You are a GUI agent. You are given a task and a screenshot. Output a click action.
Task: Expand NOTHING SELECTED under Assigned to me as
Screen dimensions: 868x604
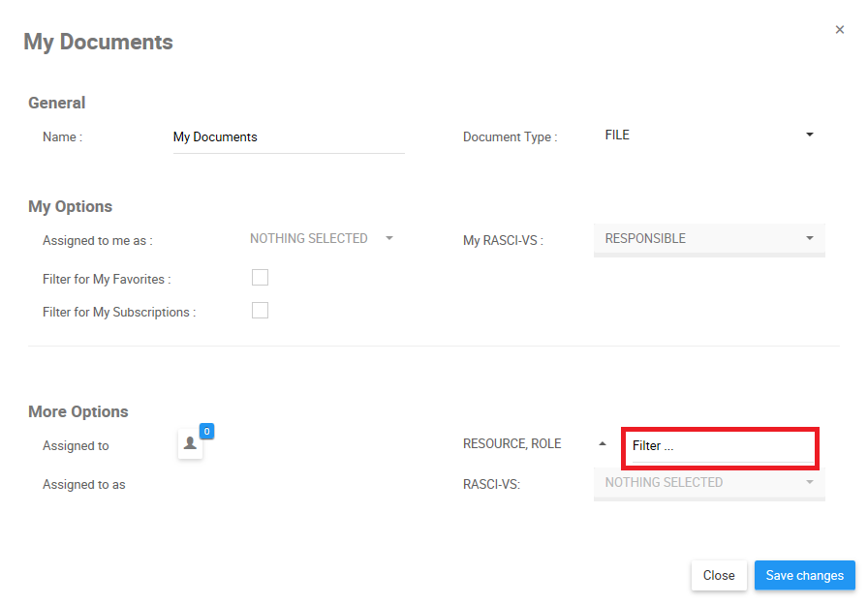pos(309,238)
